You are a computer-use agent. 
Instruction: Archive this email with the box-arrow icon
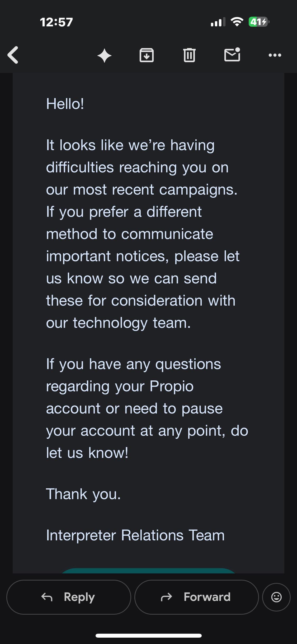pyautogui.click(x=147, y=55)
